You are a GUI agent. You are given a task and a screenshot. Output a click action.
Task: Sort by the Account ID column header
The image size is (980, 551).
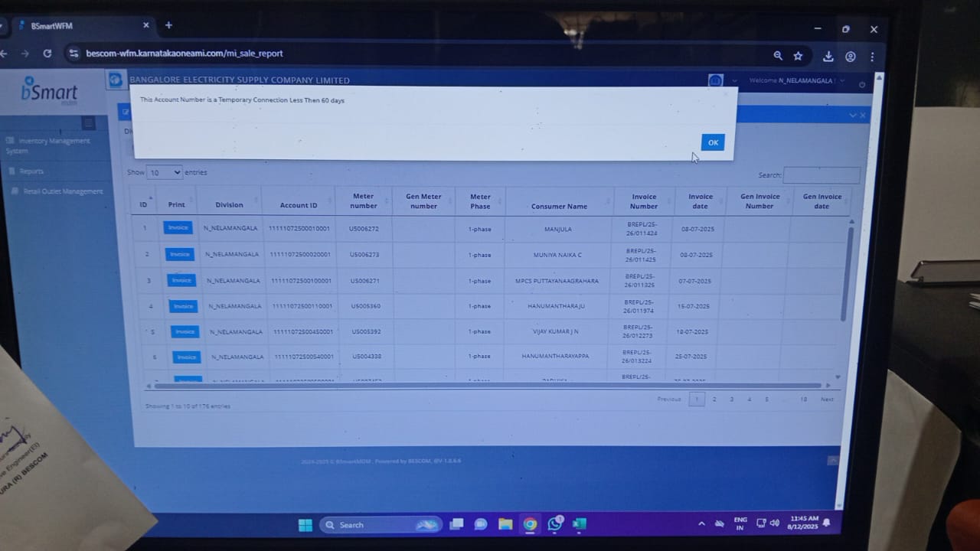[x=299, y=205]
